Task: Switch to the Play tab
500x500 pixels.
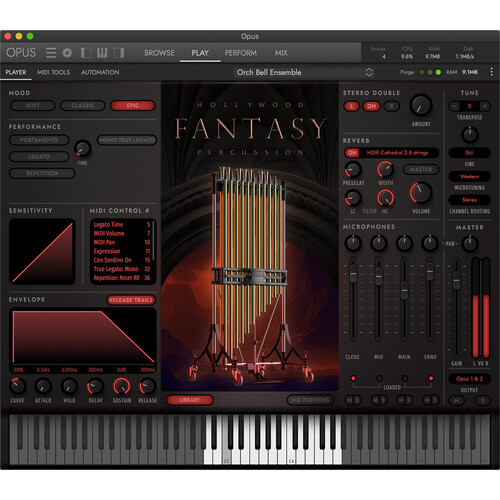Action: pyautogui.click(x=200, y=53)
